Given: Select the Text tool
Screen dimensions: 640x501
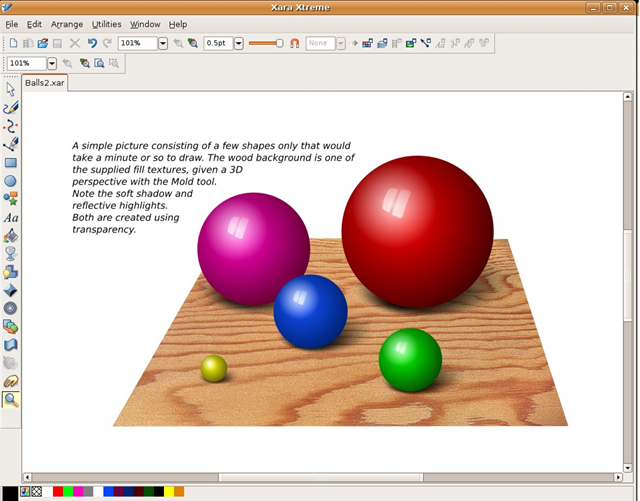Looking at the screenshot, I should [11, 217].
